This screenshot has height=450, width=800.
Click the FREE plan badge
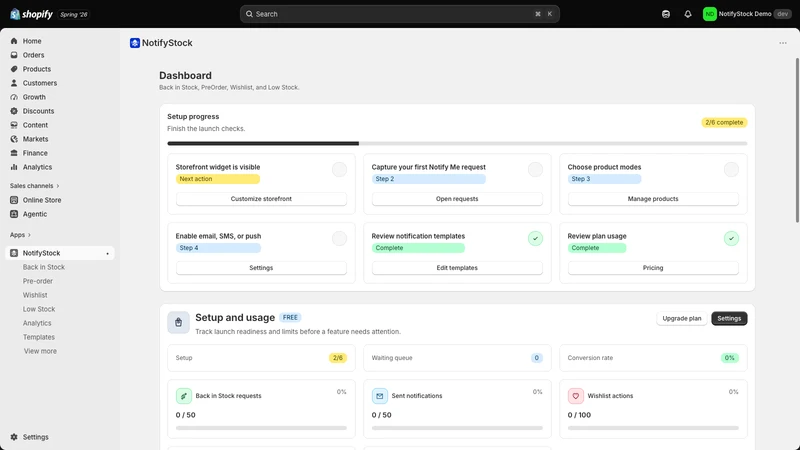(x=290, y=317)
